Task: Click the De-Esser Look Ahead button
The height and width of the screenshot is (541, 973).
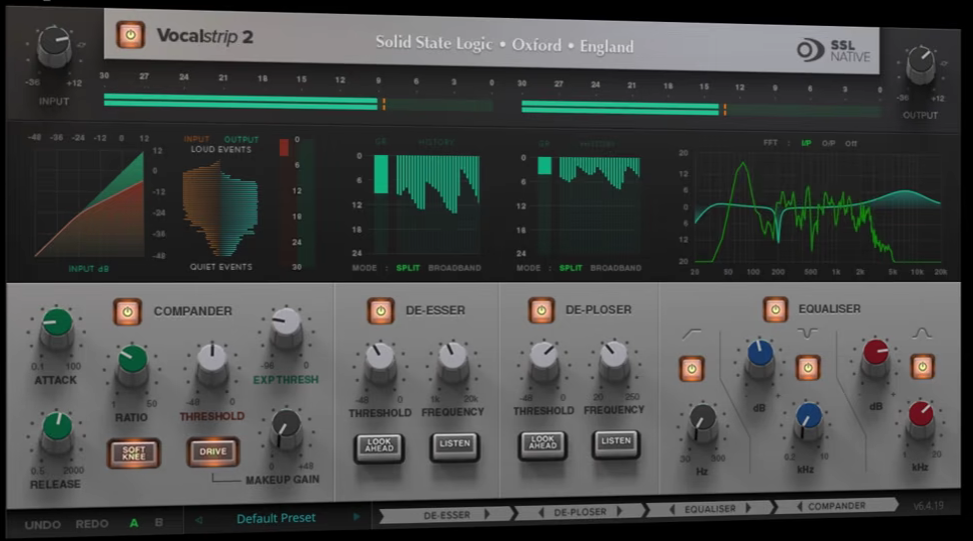Action: point(379,447)
